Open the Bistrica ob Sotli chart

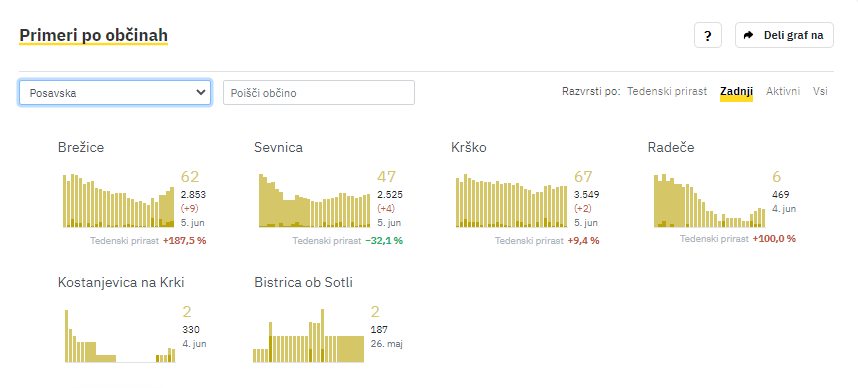click(308, 335)
